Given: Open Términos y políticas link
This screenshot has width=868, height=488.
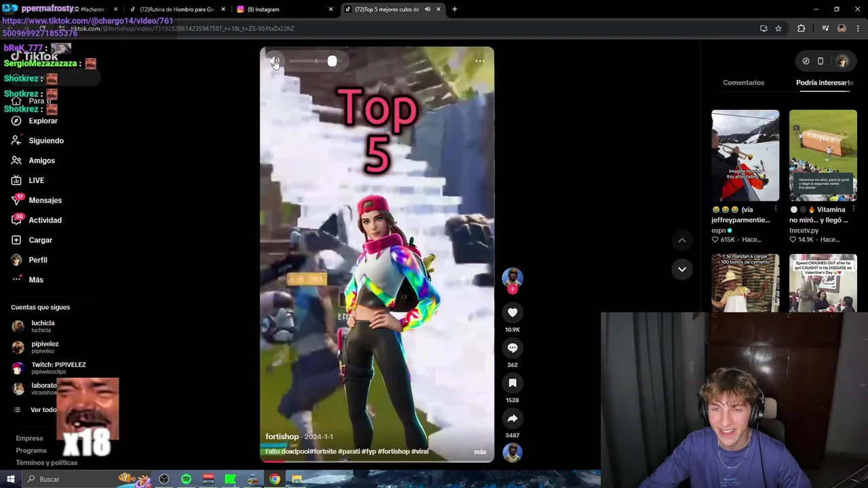Looking at the screenshot, I should 47,463.
